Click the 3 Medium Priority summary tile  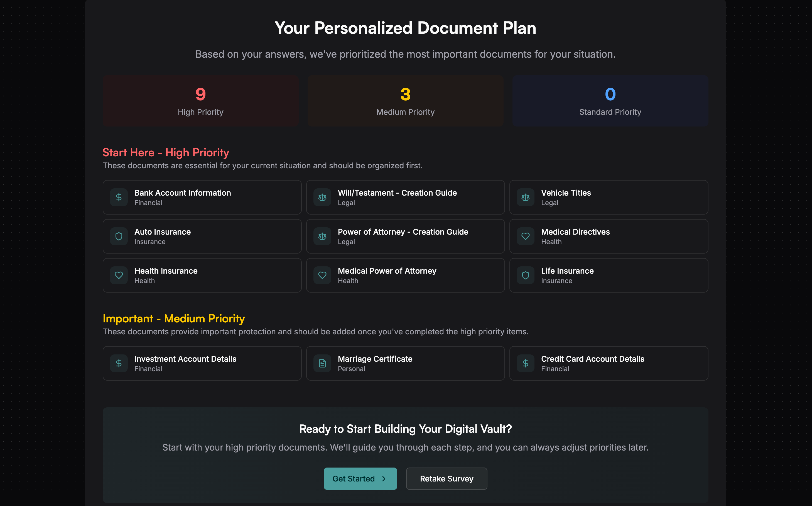click(x=405, y=101)
